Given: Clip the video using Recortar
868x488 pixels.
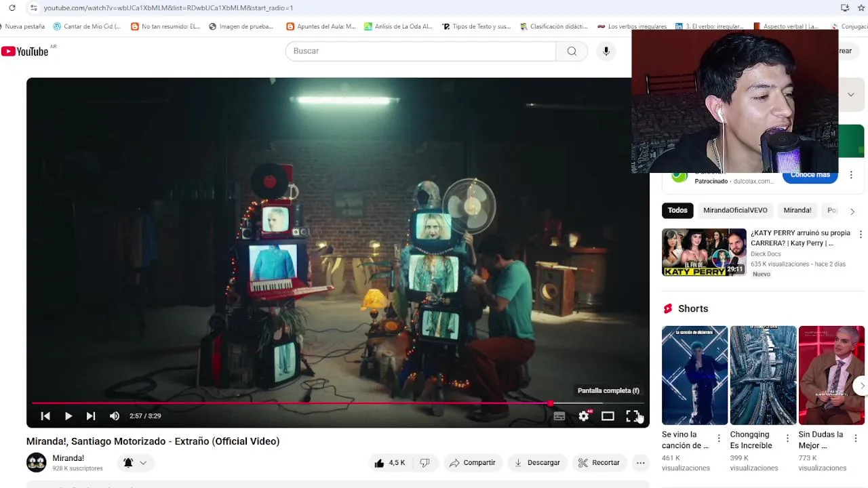Looking at the screenshot, I should (599, 463).
